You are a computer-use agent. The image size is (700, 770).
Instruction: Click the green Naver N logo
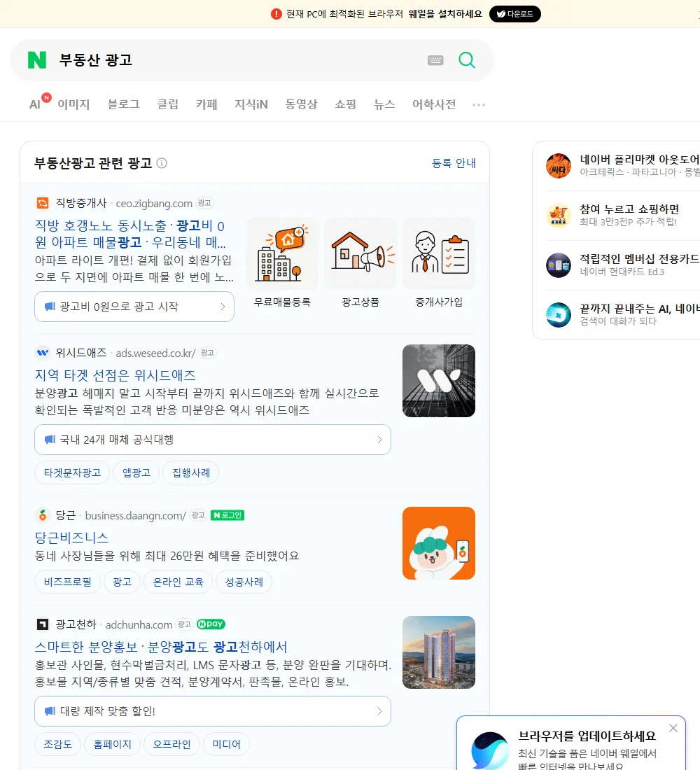pos(37,60)
